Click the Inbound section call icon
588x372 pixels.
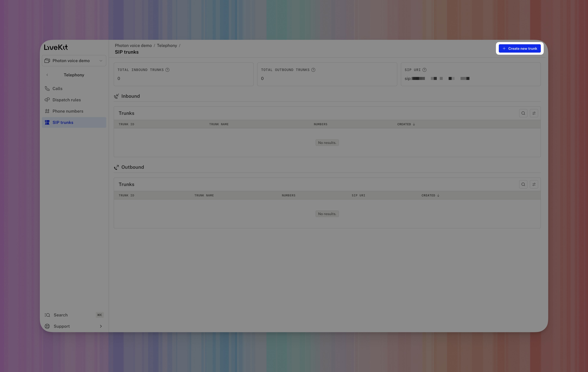pos(117,96)
